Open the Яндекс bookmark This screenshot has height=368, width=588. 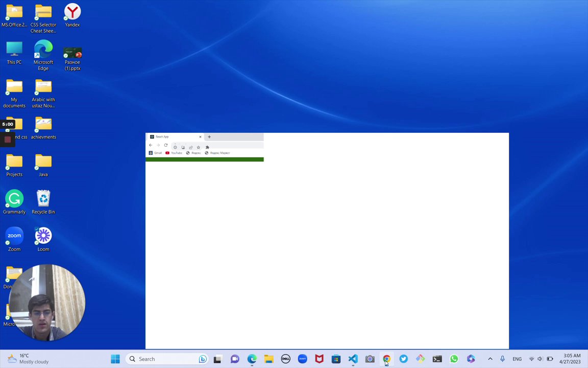(x=193, y=153)
